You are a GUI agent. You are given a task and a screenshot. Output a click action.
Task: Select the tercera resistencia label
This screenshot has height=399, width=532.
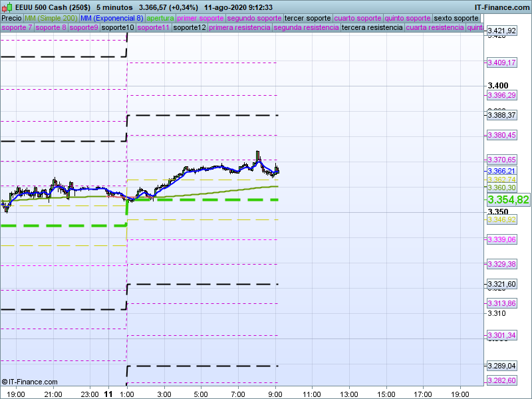pyautogui.click(x=372, y=28)
